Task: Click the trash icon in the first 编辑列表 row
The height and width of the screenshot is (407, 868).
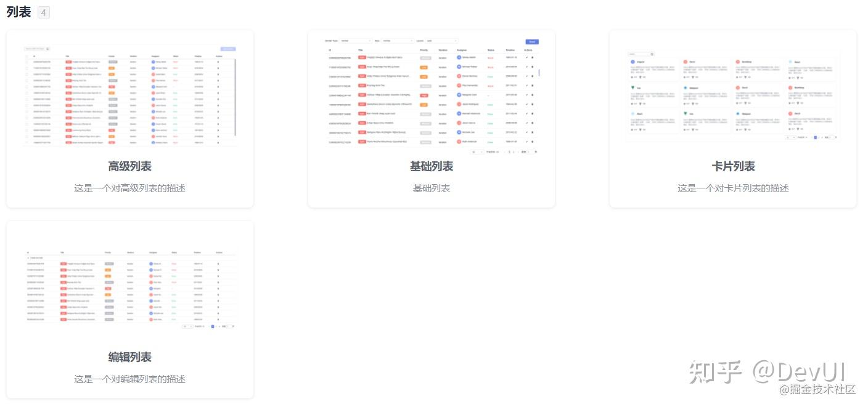Action: [218, 264]
